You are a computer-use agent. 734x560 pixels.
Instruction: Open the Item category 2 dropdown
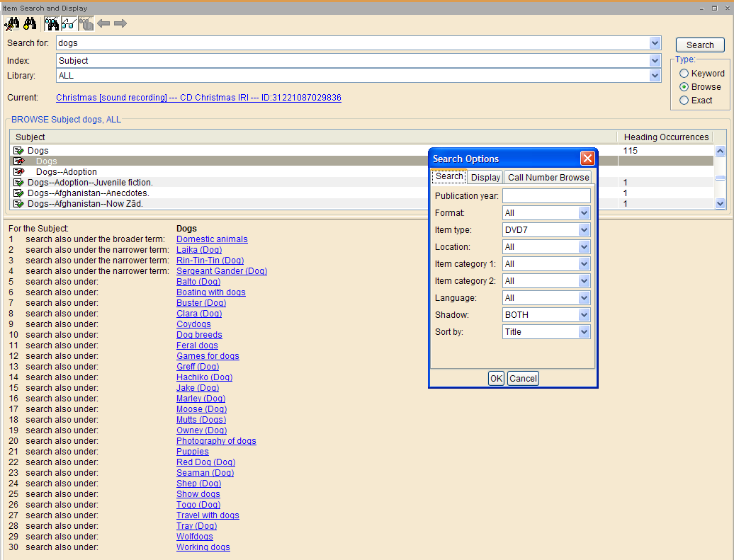pos(584,280)
